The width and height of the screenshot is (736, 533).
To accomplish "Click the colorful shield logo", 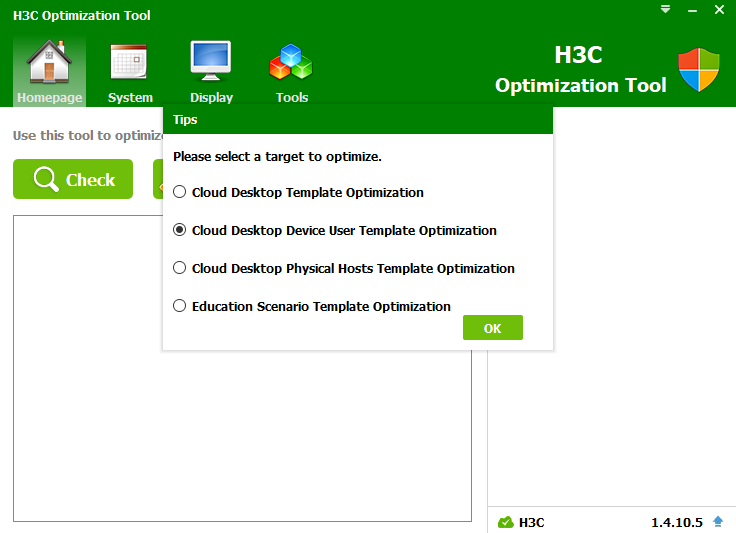I will pyautogui.click(x=698, y=69).
